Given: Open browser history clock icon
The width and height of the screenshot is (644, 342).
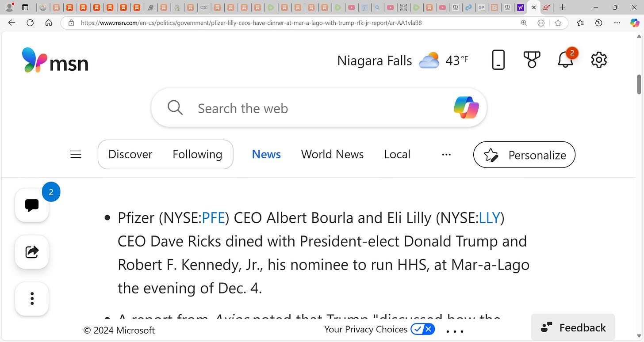Looking at the screenshot, I should (599, 23).
